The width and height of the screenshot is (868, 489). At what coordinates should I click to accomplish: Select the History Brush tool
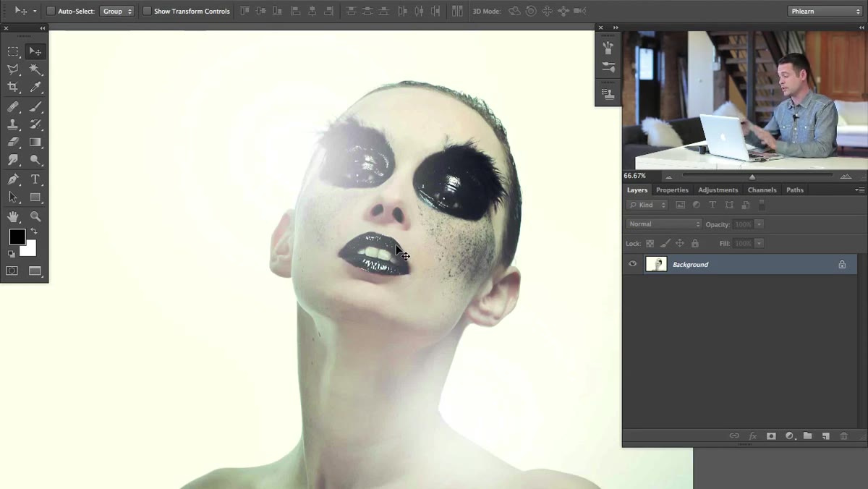[x=35, y=124]
